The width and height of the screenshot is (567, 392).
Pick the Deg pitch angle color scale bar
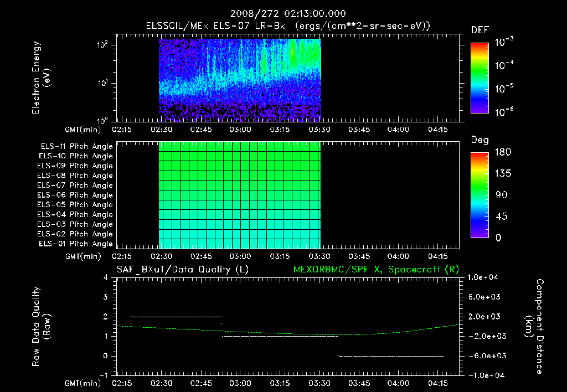pyautogui.click(x=480, y=195)
